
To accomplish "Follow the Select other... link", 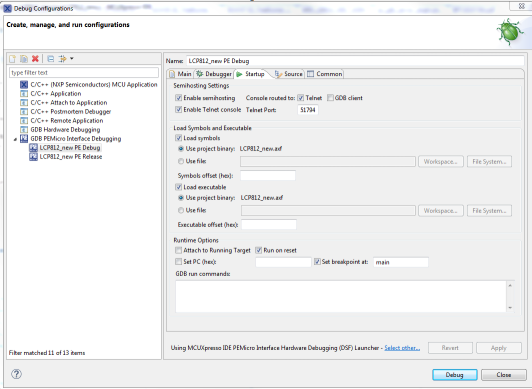I will coord(402,348).
